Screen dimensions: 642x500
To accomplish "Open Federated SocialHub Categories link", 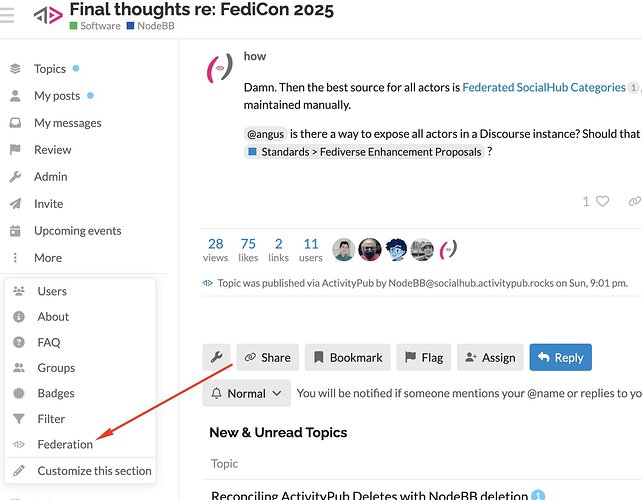I will point(544,87).
